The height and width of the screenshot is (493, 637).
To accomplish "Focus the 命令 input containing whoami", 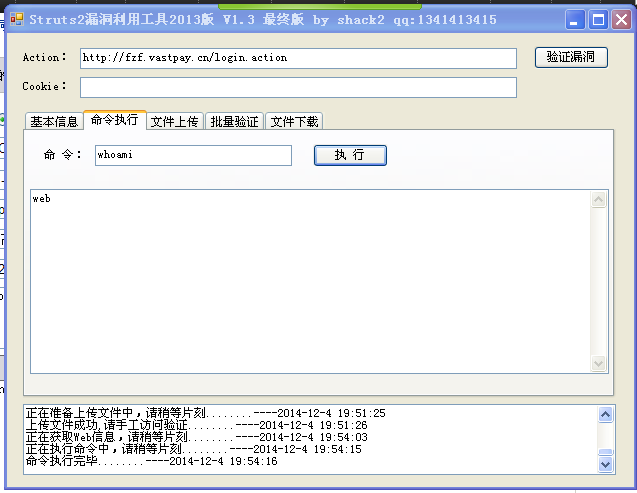I will point(193,155).
